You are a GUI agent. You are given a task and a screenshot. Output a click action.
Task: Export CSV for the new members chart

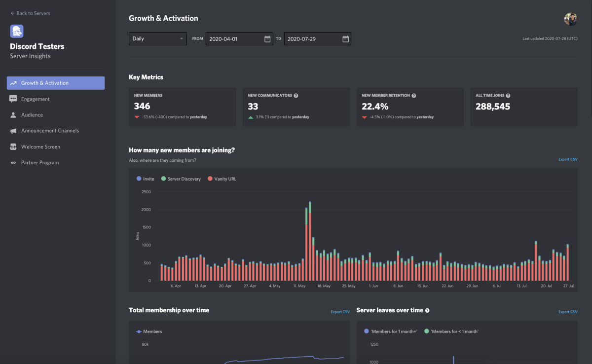pos(568,159)
